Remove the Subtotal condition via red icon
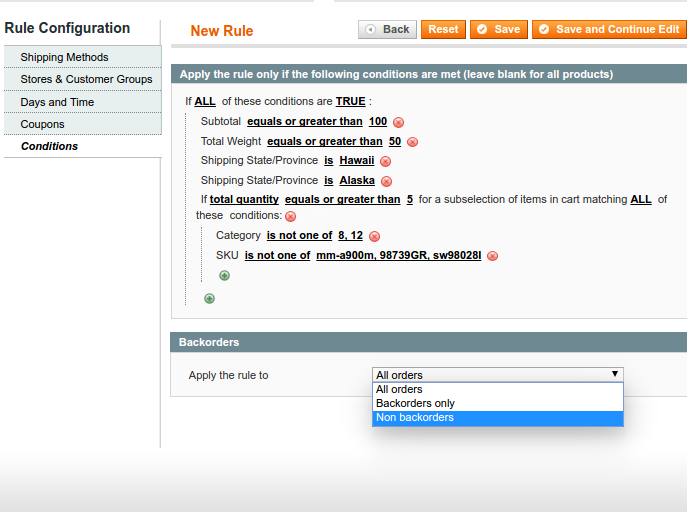 pos(398,122)
